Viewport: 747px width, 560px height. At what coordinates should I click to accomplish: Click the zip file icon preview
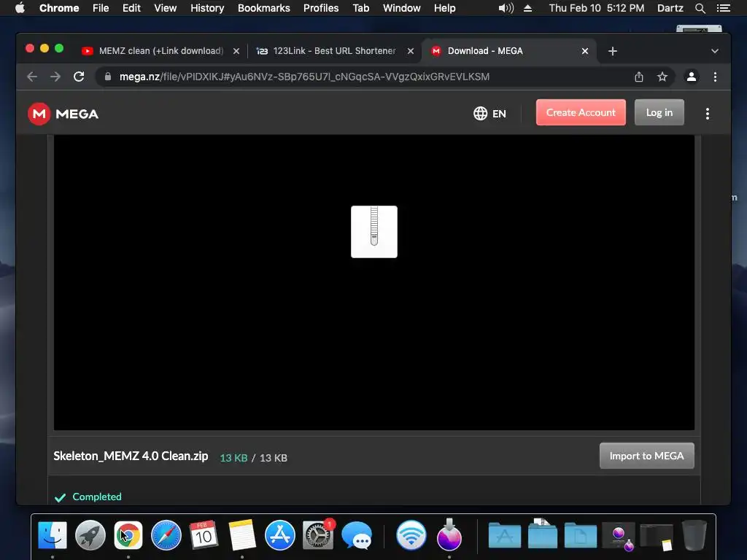point(374,232)
